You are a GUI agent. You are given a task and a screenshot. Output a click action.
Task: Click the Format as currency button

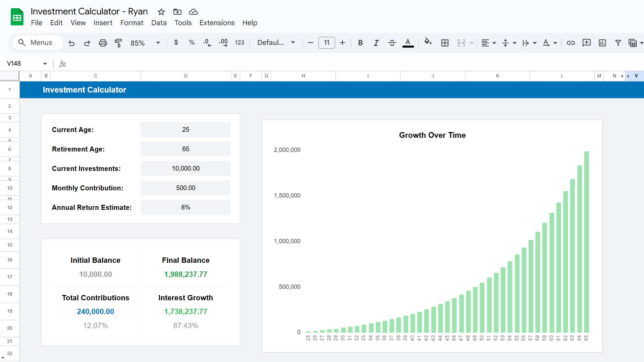click(176, 43)
